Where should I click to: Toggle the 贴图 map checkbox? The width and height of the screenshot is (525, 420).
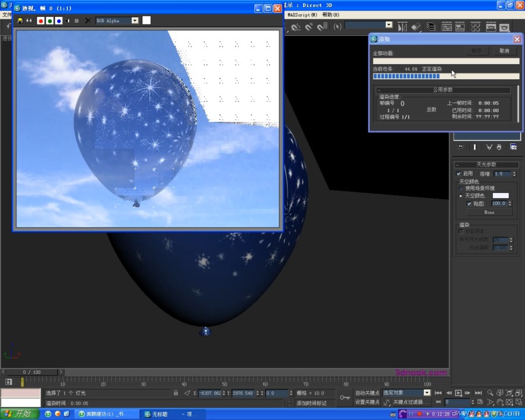click(x=469, y=204)
